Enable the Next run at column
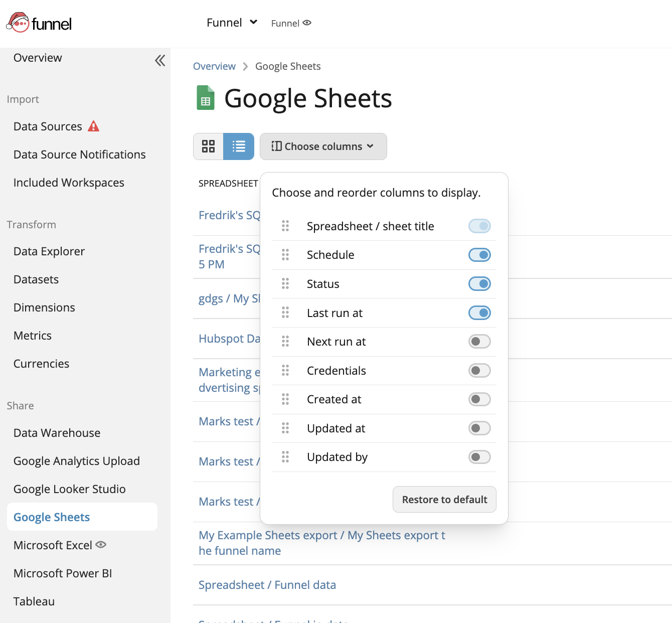 point(479,342)
